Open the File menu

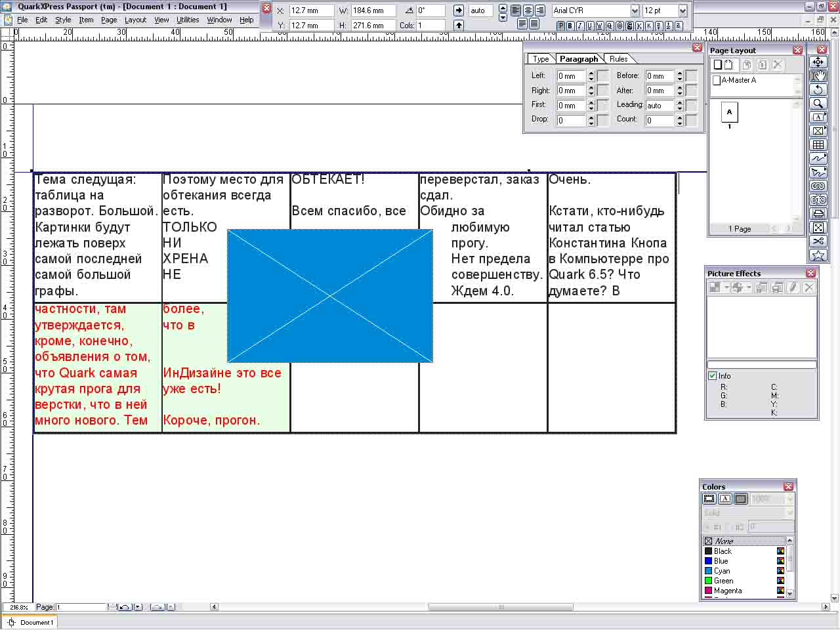click(22, 20)
